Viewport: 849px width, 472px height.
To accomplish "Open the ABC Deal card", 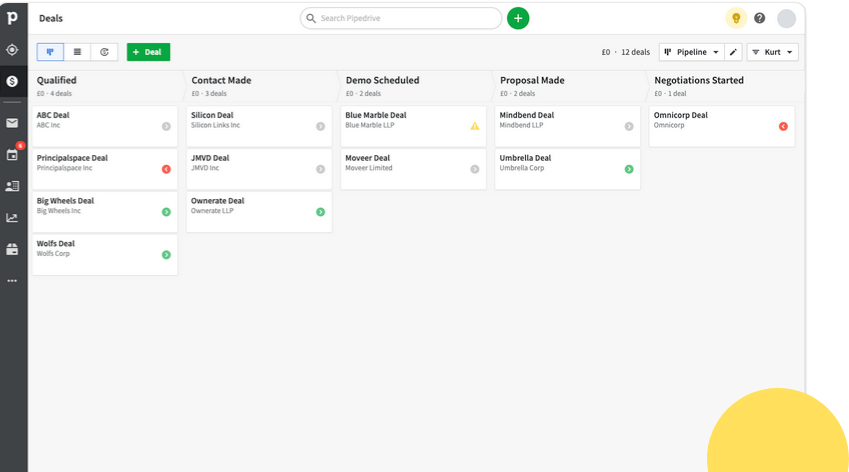I will click(105, 126).
